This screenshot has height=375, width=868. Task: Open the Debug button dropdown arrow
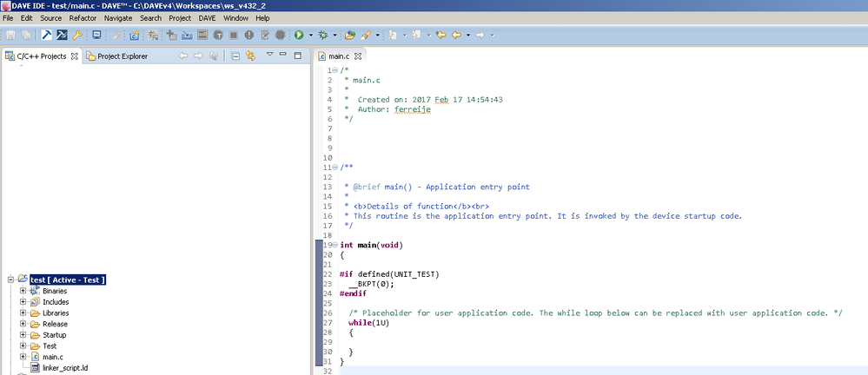click(x=335, y=35)
